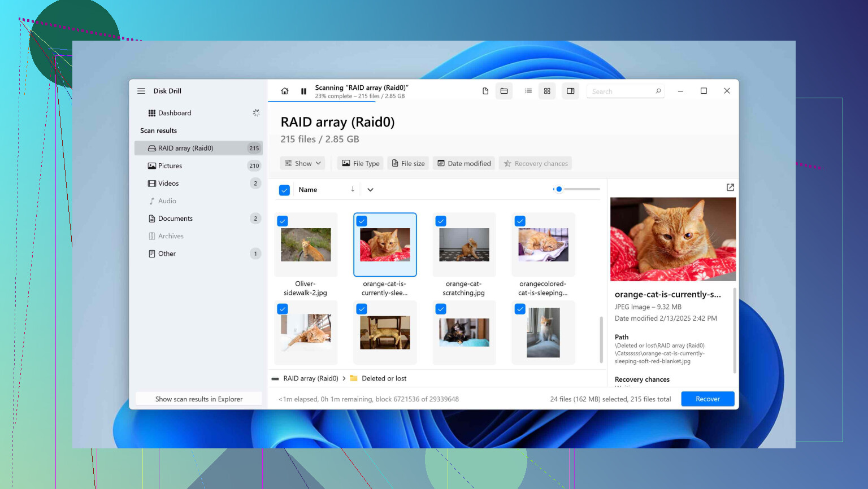
Task: Open Pictures in scan results sidebar
Action: point(170,166)
